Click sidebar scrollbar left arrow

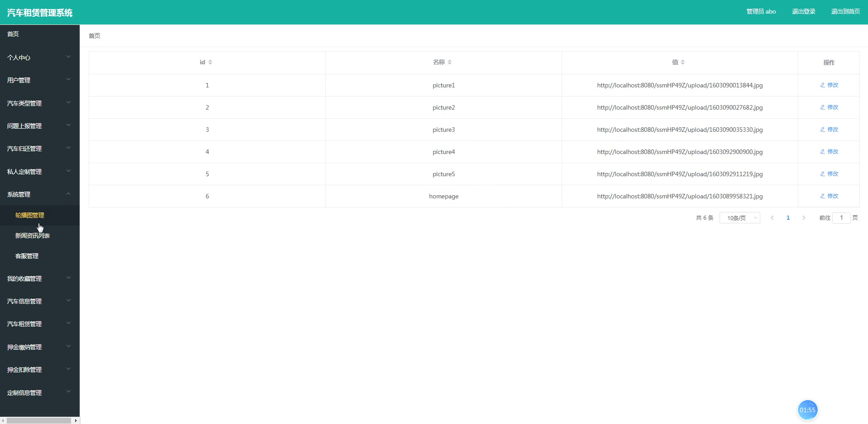[x=3, y=420]
